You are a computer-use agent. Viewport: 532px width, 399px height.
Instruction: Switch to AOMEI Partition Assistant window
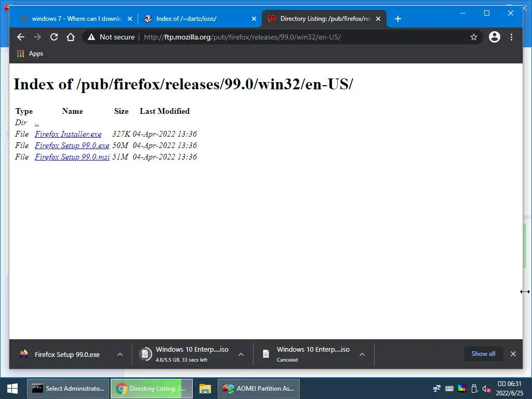tap(259, 389)
